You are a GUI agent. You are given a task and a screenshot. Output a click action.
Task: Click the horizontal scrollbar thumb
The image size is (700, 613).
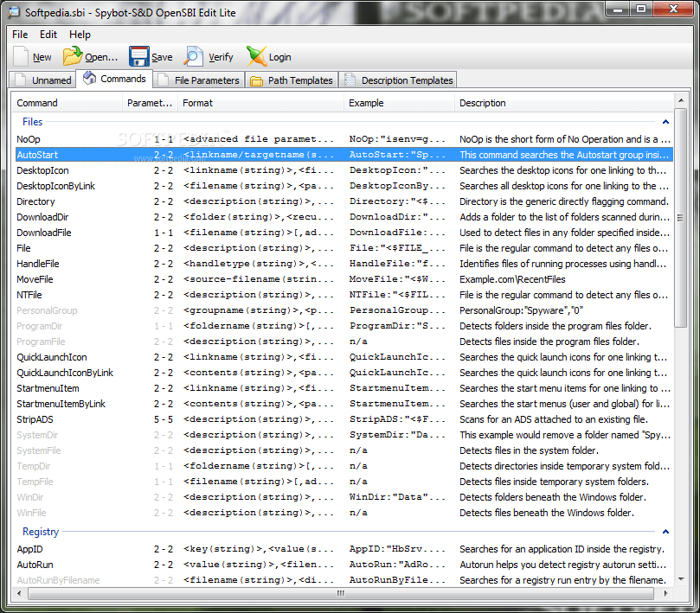pos(341,593)
